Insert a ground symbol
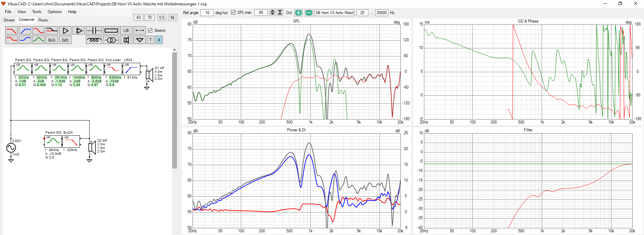This screenshot has width=644, height=235. [140, 40]
